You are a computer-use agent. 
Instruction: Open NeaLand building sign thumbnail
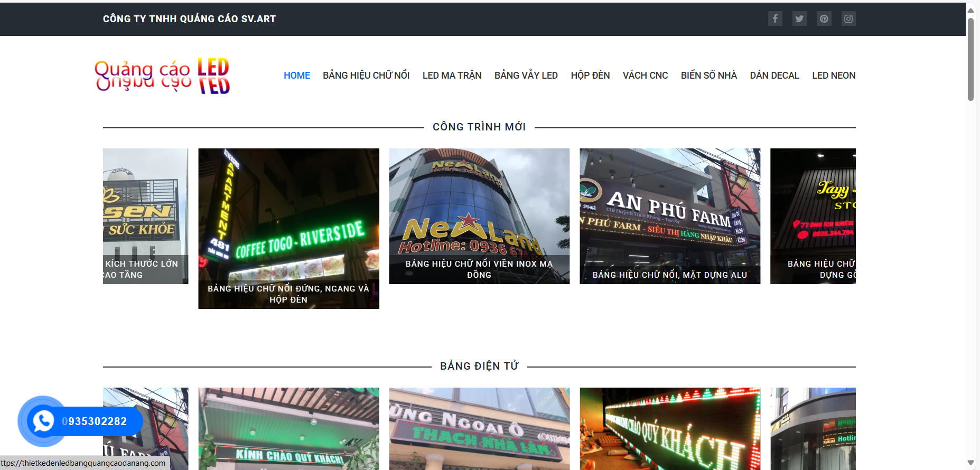coord(479,216)
